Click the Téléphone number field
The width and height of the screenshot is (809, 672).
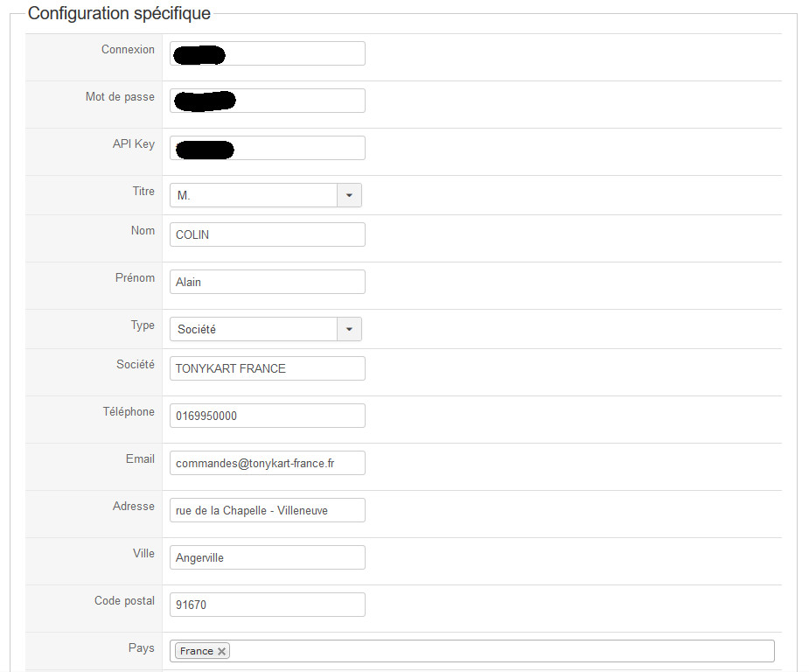tap(267, 416)
